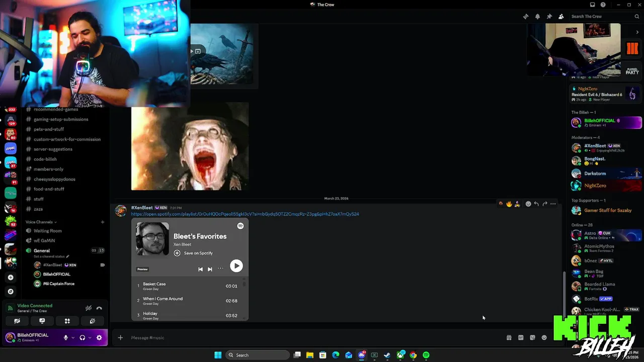Add a channel with Voice Channels plus
Viewport: 644px width, 362px height.
coord(102,222)
